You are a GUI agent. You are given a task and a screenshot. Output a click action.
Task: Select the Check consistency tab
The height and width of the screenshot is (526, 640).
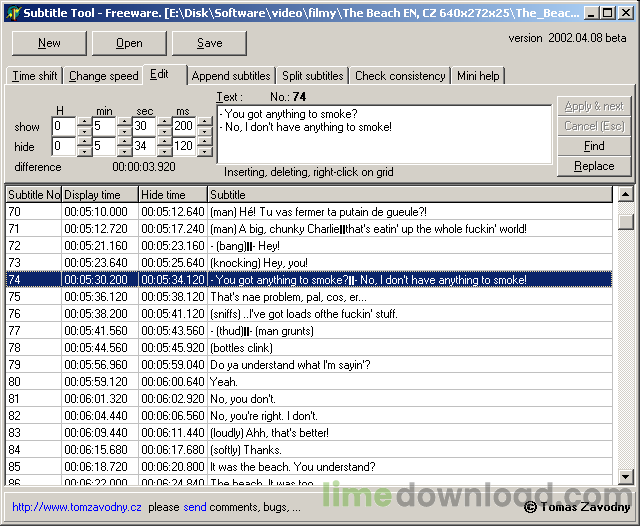click(x=400, y=76)
